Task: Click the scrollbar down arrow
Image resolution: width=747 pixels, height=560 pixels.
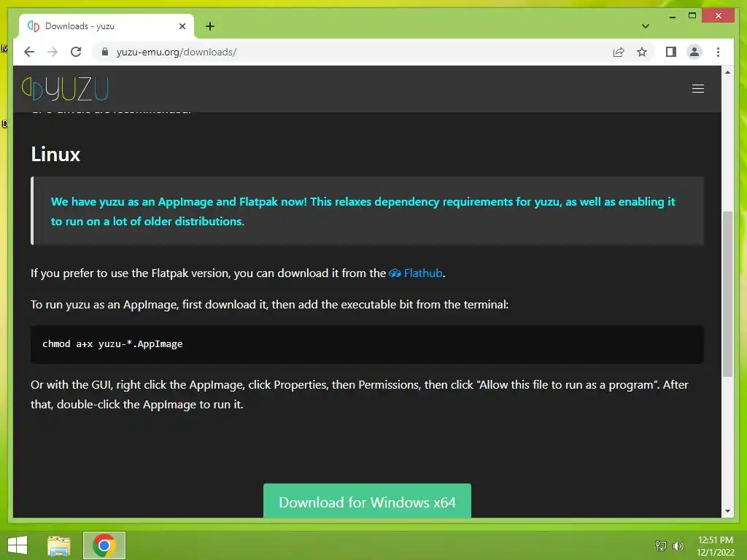Action: (x=727, y=511)
